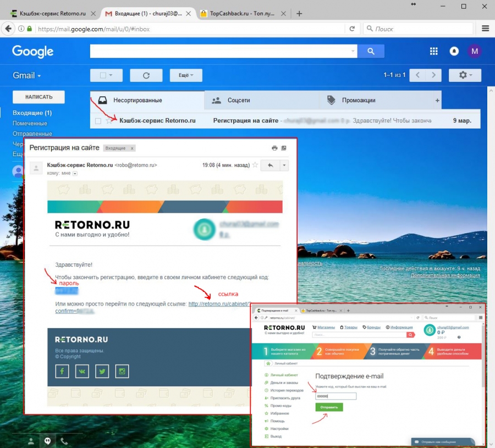Open email in new window icon
Image resolution: width=495 pixels, height=448 pixels.
(284, 148)
